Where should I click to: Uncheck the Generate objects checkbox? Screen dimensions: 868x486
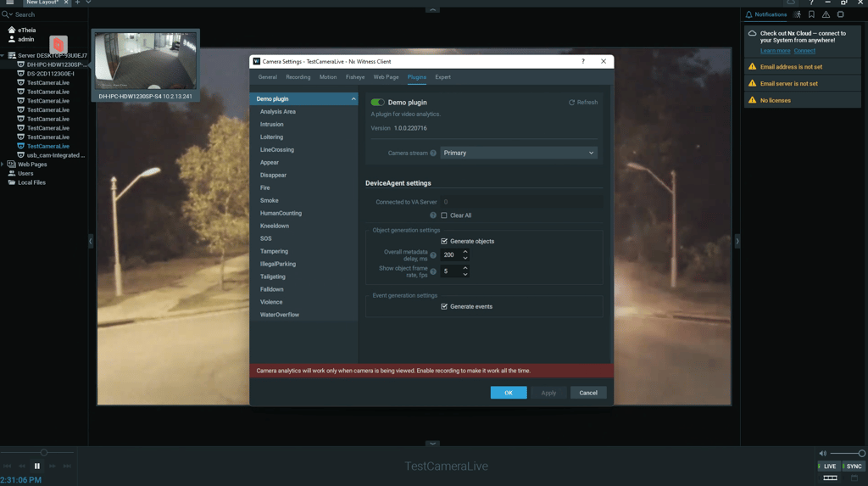tap(444, 241)
